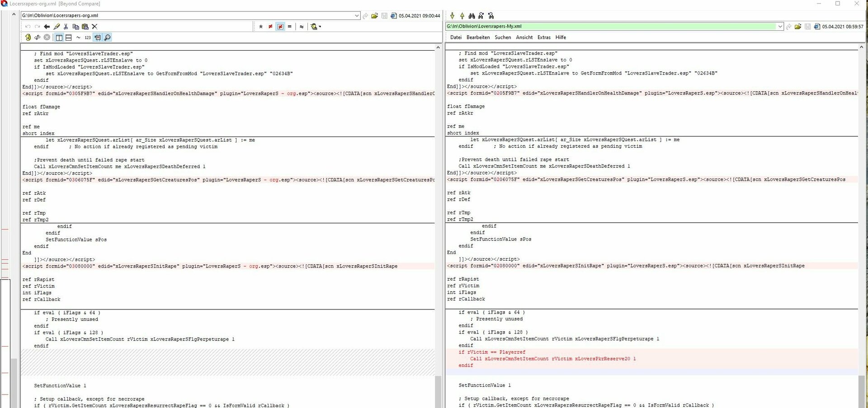868x408 pixels.
Task: Click the find-previous binoculars icon
Action: [491, 16]
